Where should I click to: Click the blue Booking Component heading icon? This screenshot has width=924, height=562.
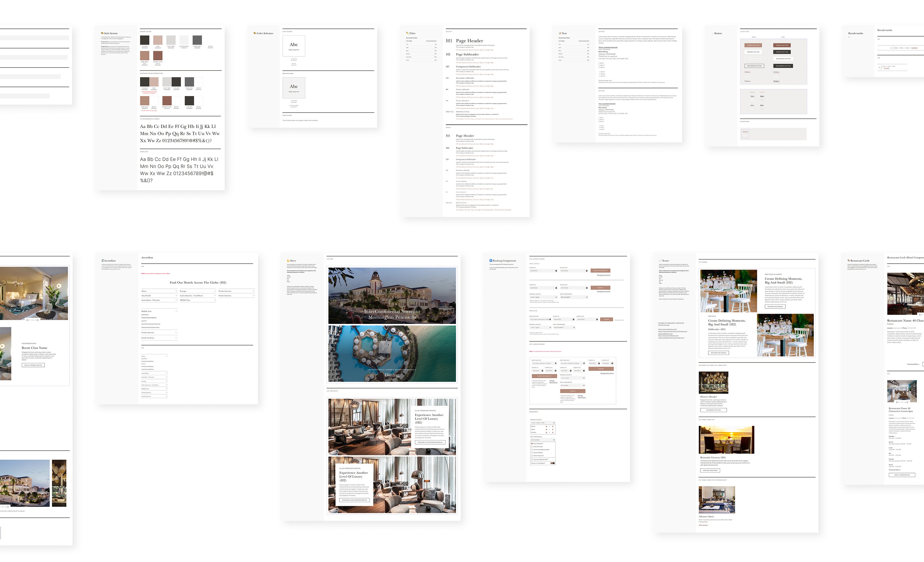491,260
